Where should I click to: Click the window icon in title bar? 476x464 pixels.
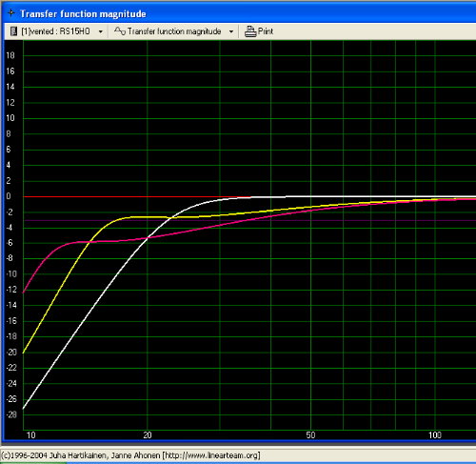(11, 13)
